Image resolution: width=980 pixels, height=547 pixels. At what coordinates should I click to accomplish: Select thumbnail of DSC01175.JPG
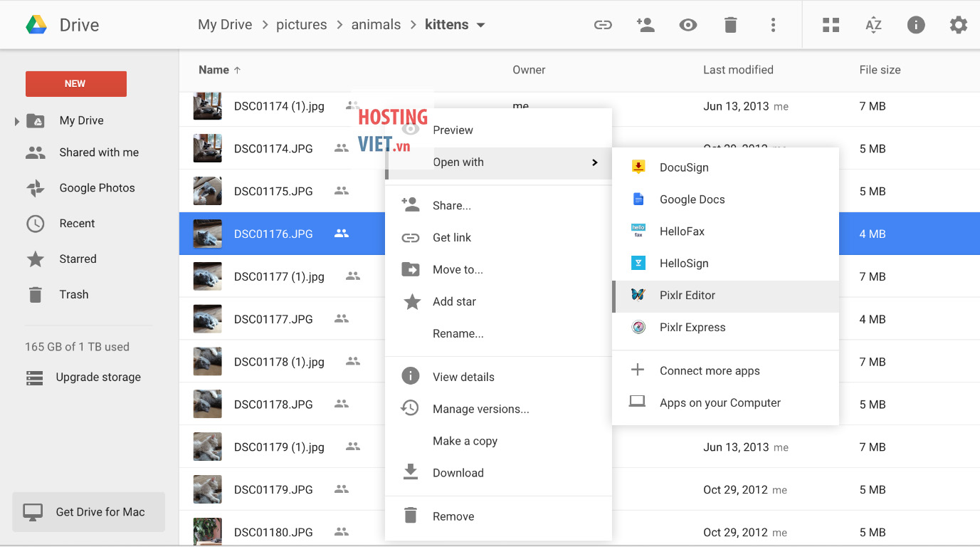click(208, 191)
